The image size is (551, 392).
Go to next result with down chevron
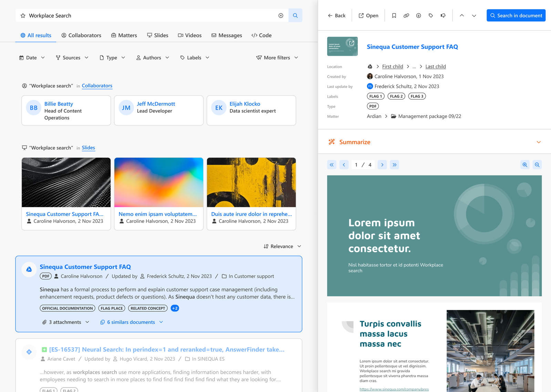pos(474,16)
